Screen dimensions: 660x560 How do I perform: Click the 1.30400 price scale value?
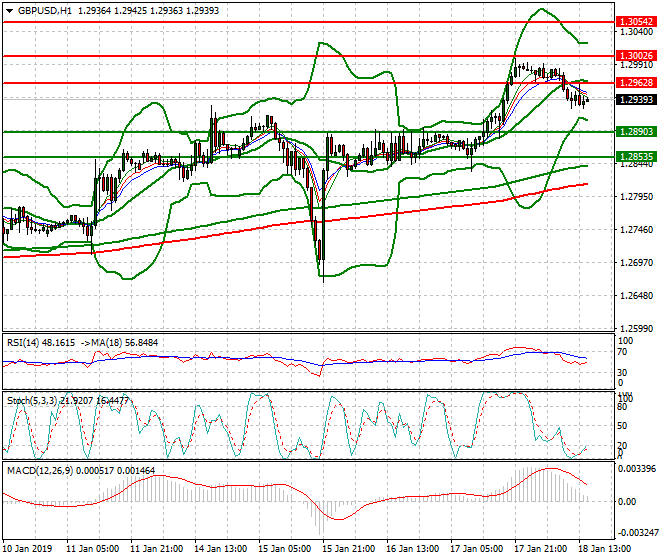(x=637, y=32)
